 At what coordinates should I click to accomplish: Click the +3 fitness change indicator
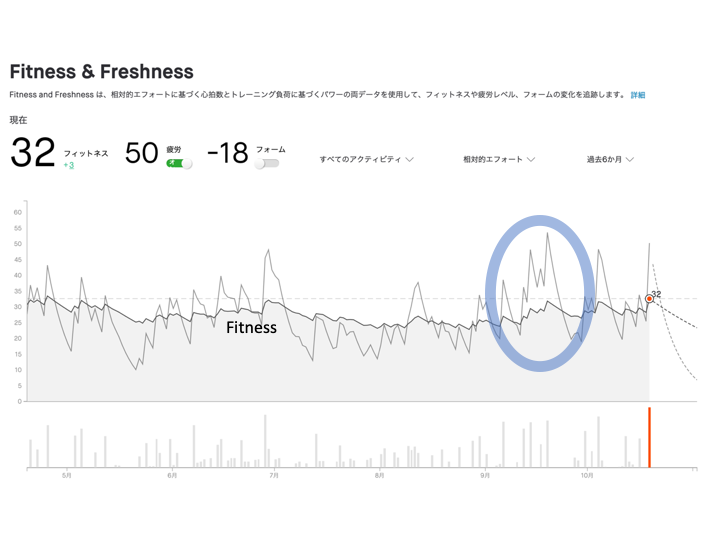coord(69,165)
